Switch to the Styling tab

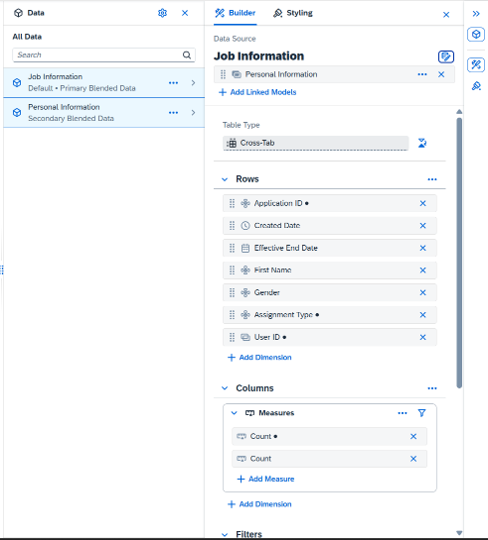[x=293, y=13]
